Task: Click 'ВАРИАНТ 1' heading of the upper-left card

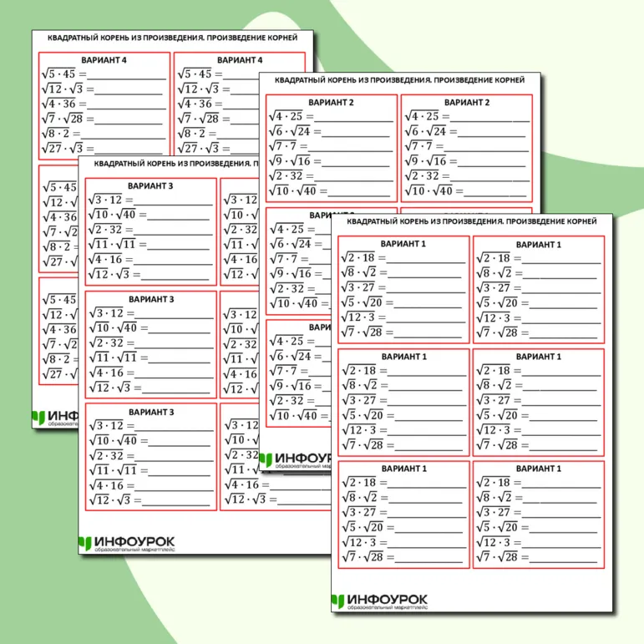Action: pos(403,244)
